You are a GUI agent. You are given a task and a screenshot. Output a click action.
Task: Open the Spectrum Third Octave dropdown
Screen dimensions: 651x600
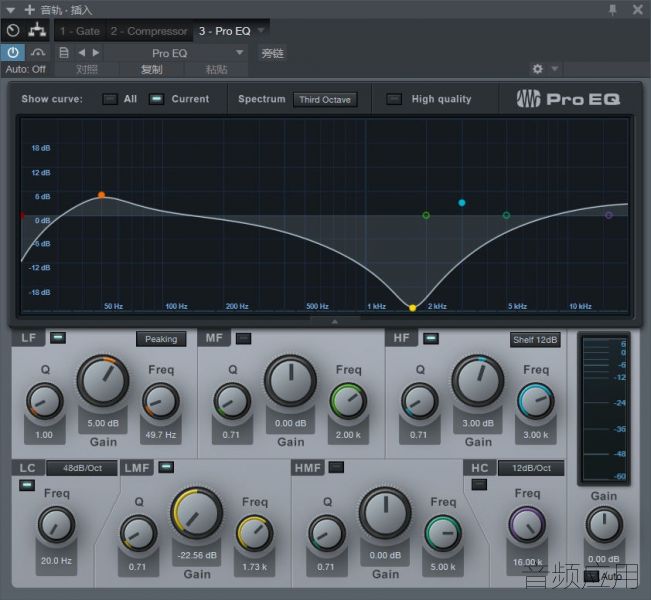(x=325, y=100)
